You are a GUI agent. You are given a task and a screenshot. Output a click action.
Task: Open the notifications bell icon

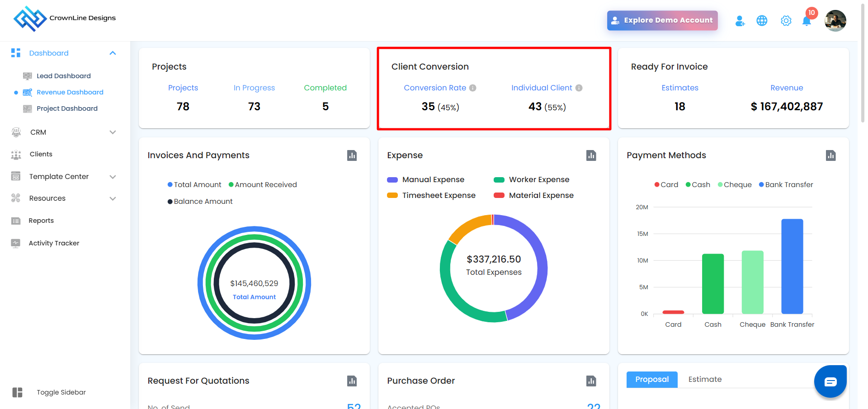tap(806, 21)
